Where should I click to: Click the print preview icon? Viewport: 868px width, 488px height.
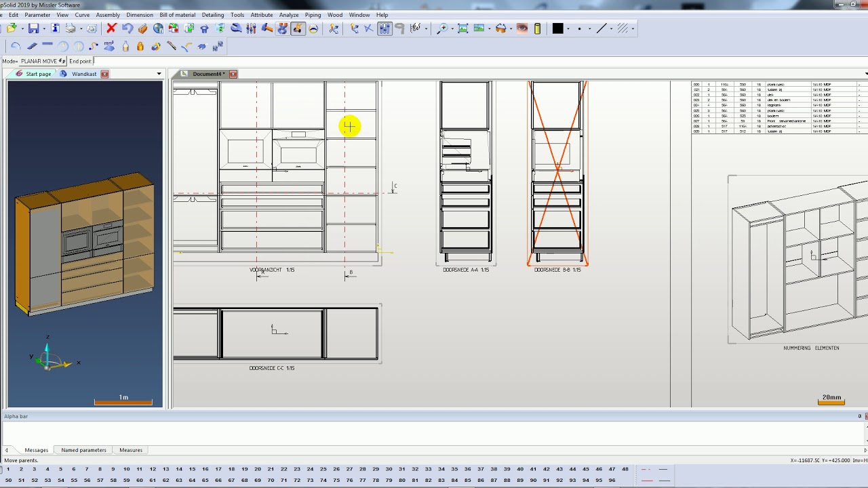[92, 28]
